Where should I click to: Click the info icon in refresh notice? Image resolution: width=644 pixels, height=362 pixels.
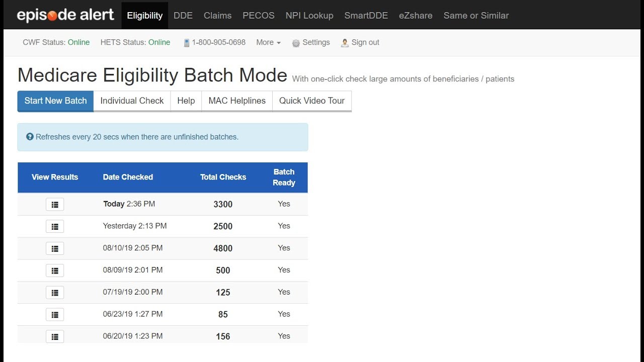[x=30, y=136]
